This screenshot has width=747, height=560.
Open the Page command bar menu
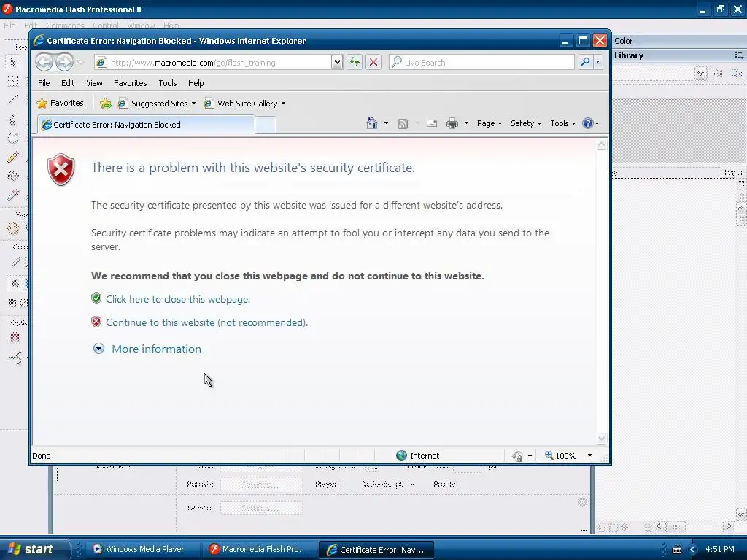(489, 123)
